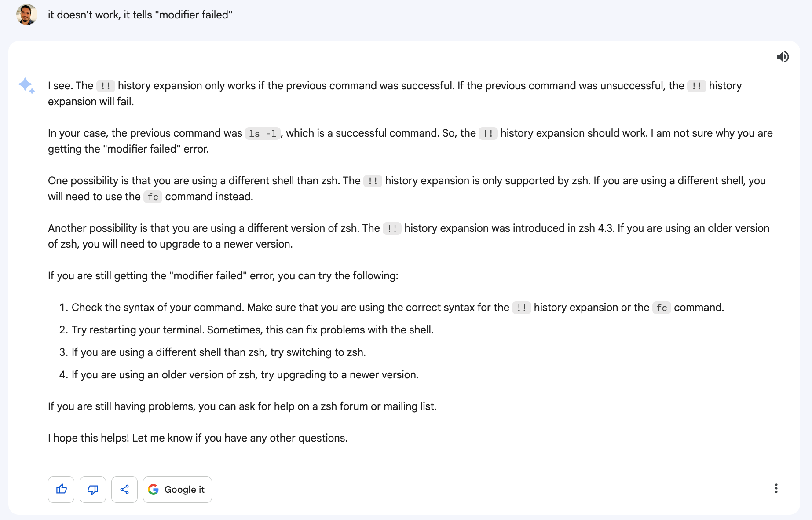Click the '!!' chip in list item 1
812x520 pixels.
pyautogui.click(x=522, y=308)
